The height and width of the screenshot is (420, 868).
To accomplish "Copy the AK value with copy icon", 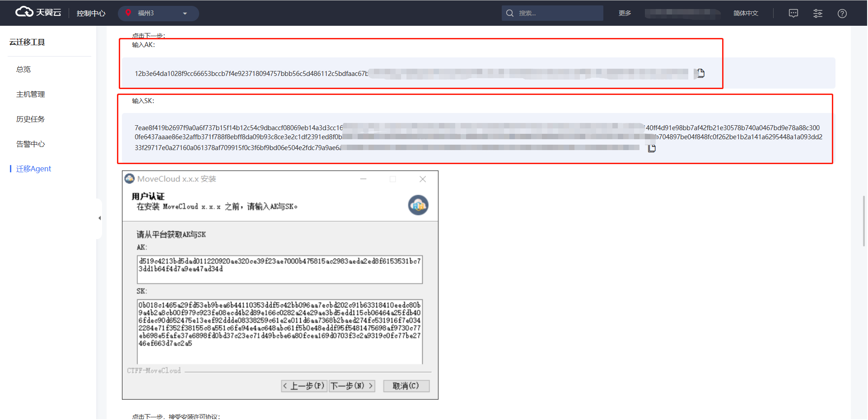I will (x=700, y=73).
